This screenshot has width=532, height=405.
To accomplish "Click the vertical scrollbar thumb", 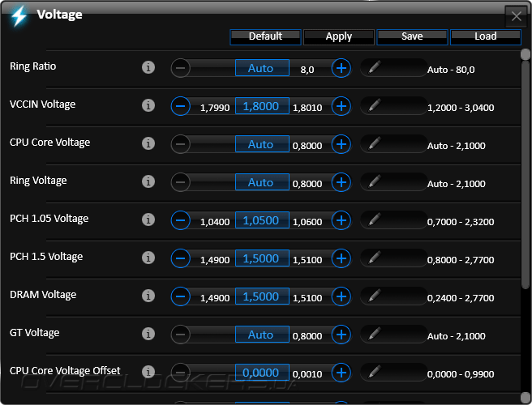I will point(526,174).
